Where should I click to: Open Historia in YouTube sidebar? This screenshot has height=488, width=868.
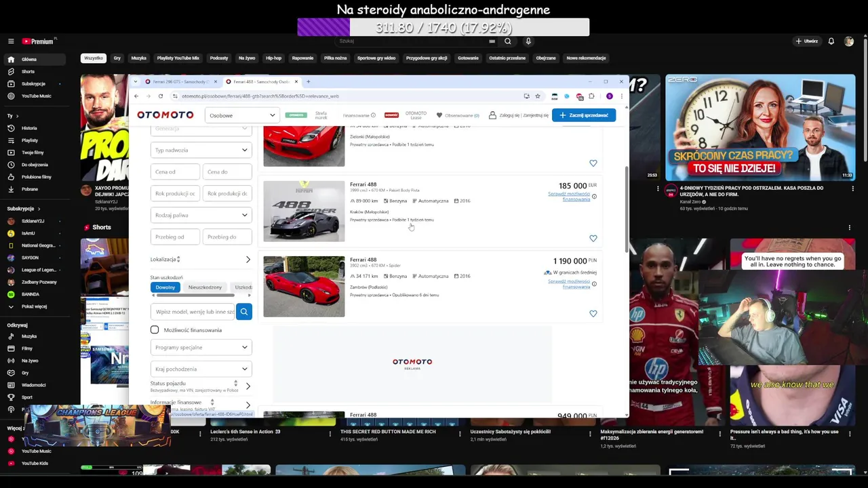[x=34, y=128]
